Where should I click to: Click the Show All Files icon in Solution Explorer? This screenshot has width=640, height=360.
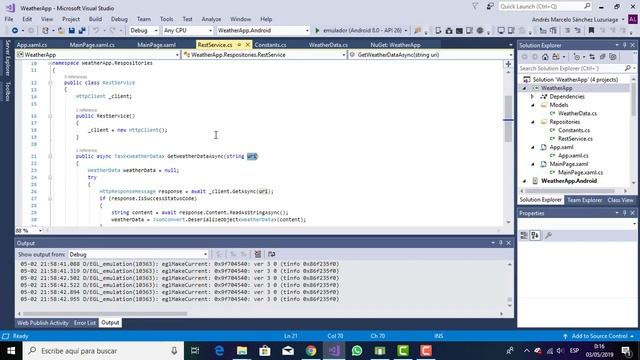coord(613,57)
